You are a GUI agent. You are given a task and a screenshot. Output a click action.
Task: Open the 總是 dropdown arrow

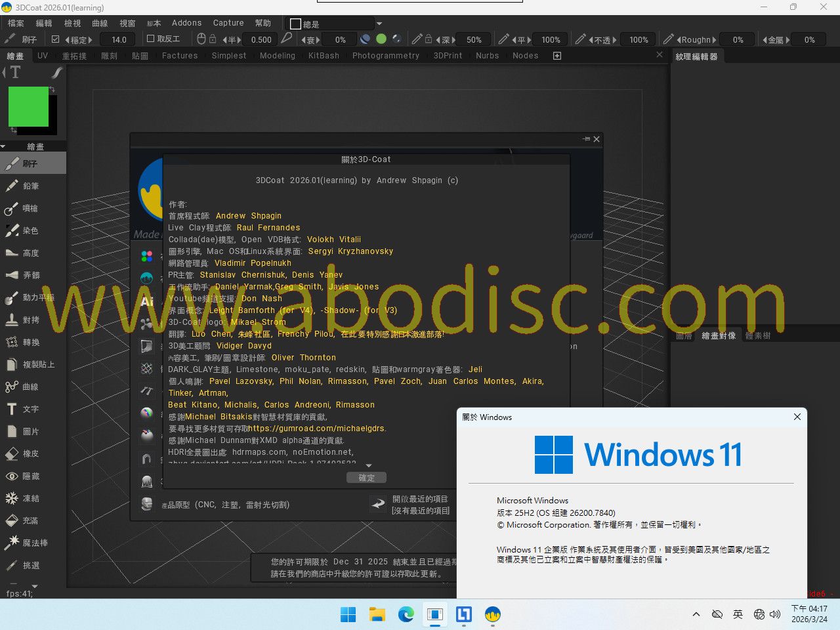(379, 24)
